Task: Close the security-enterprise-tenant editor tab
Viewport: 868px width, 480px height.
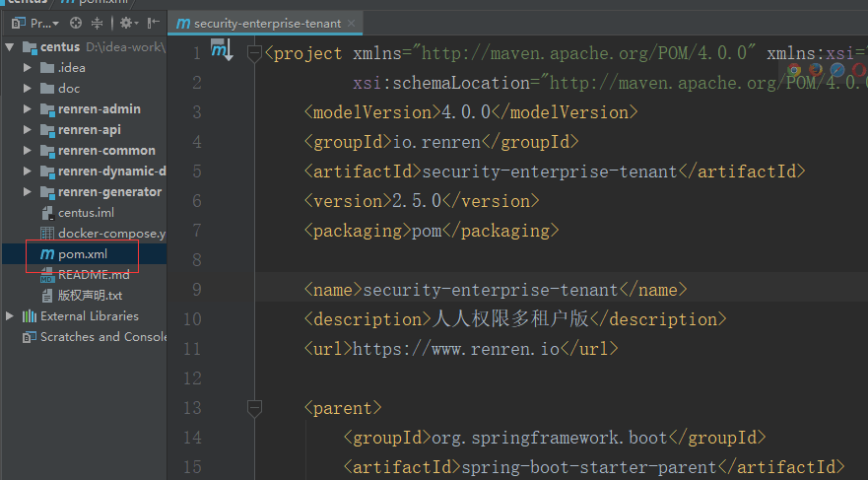Action: (351, 24)
